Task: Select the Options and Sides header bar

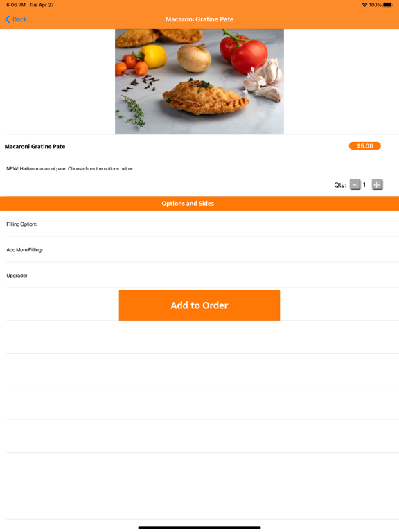Action: [199, 204]
